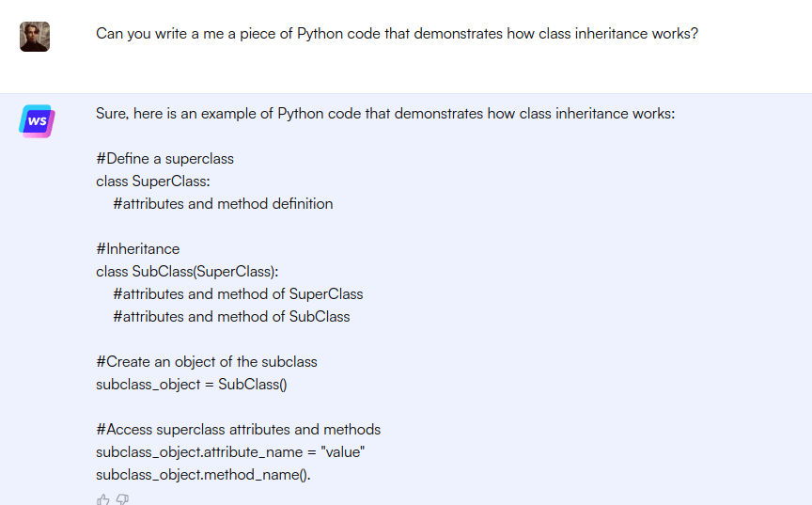812x505 pixels.
Task: Click the user profile avatar photo
Action: 35,37
